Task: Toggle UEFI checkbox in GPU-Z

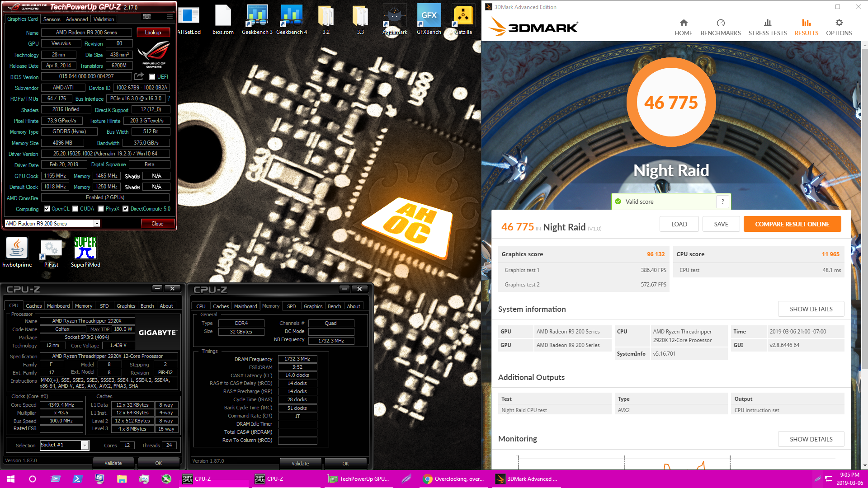Action: [152, 77]
